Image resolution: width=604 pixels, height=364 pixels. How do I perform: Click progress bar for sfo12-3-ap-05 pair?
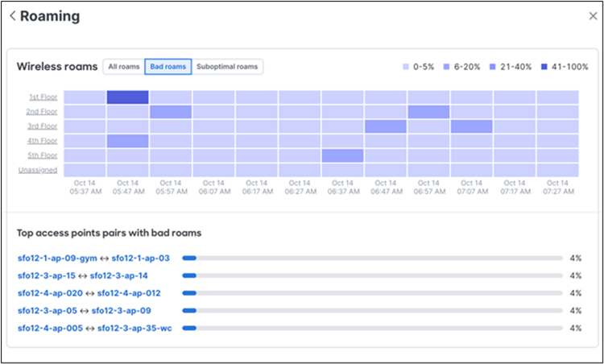coord(372,310)
